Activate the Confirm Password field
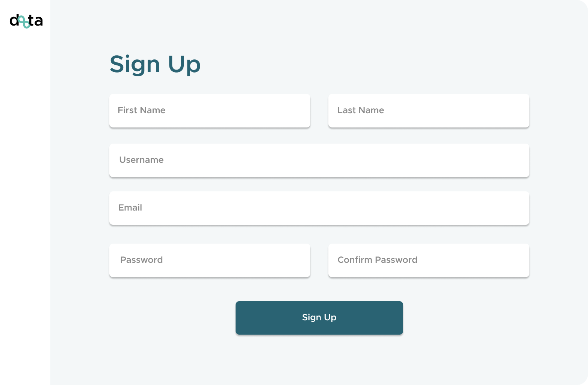 click(429, 260)
